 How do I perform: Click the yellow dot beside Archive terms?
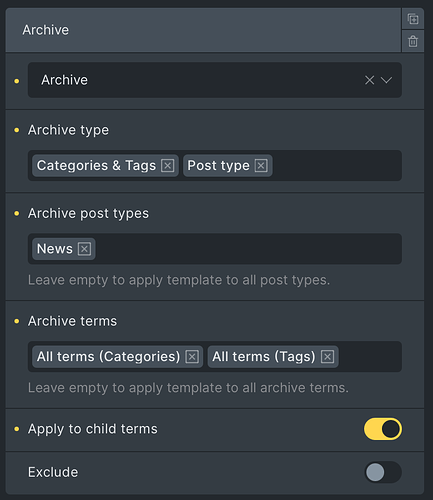pos(17,321)
